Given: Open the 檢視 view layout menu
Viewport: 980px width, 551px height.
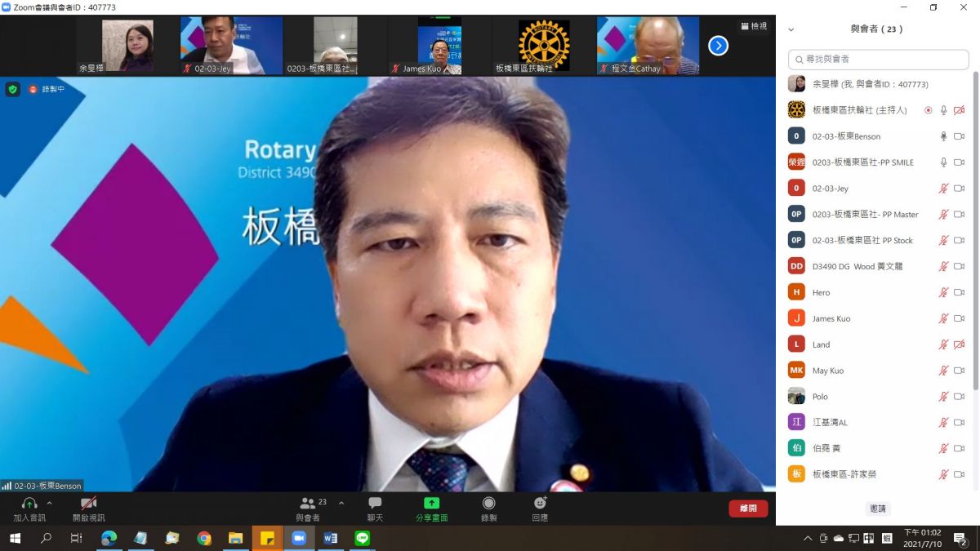Looking at the screenshot, I should pyautogui.click(x=754, y=26).
